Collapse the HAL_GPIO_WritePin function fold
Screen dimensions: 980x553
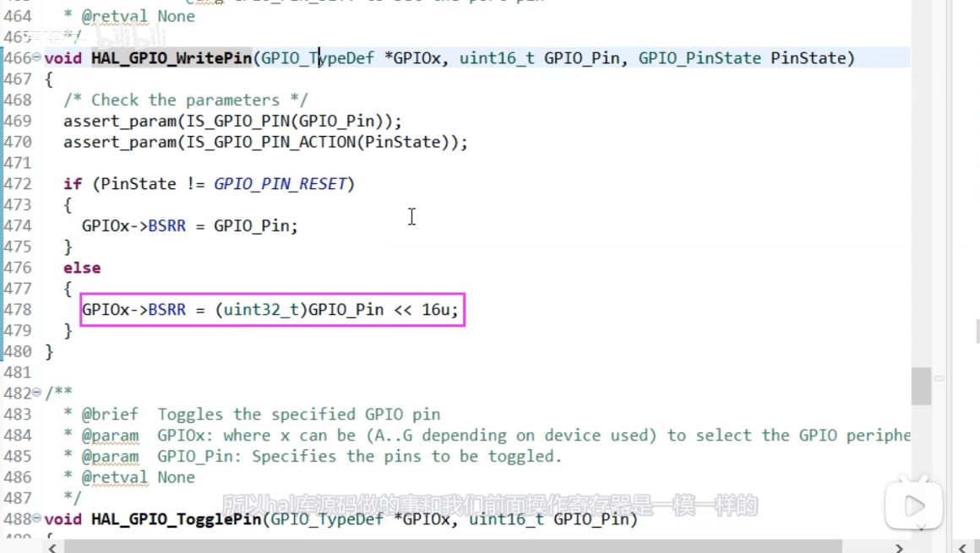point(36,58)
